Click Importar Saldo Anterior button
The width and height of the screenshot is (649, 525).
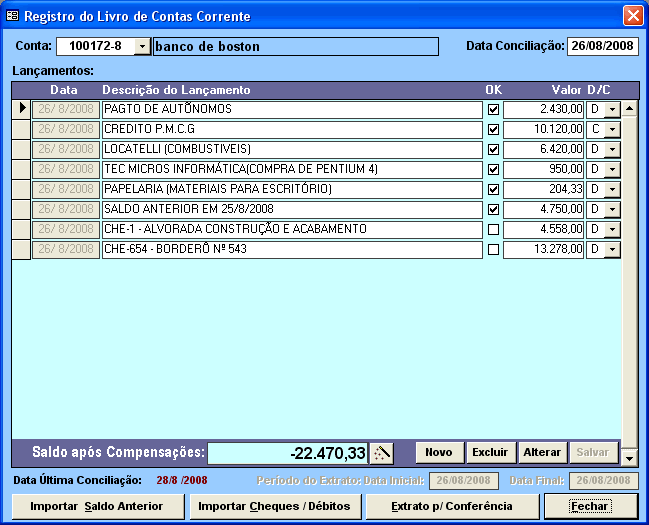97,506
